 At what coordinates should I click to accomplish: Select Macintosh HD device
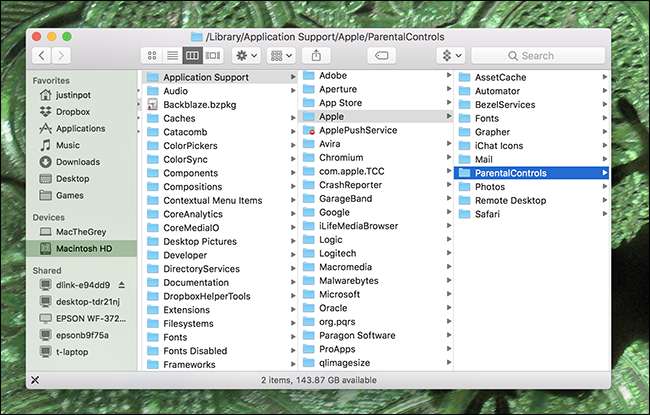pos(81,249)
